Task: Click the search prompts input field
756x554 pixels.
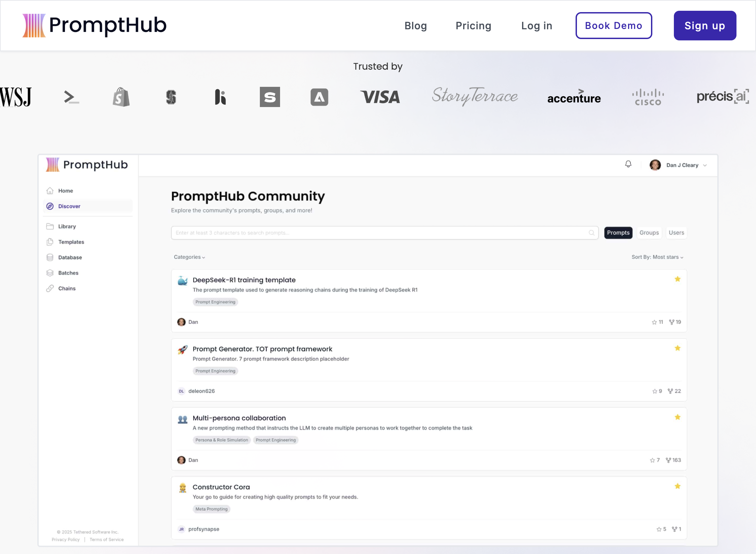Action: (384, 233)
